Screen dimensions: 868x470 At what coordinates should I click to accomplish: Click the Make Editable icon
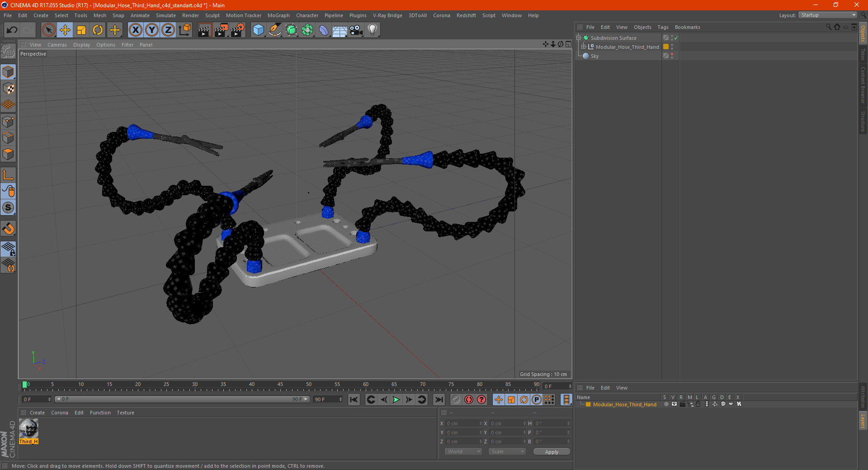tap(8, 52)
